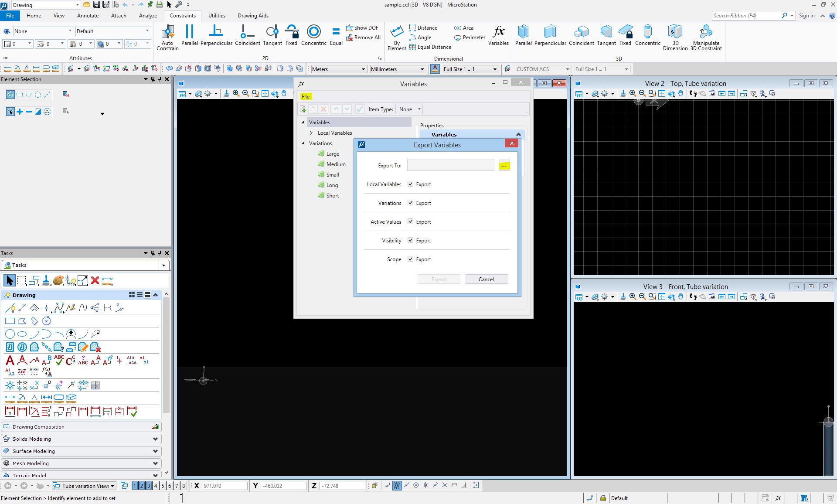This screenshot has width=837, height=504.
Task: Open the element color 0 swatch dropdown
Action: click(x=17, y=44)
